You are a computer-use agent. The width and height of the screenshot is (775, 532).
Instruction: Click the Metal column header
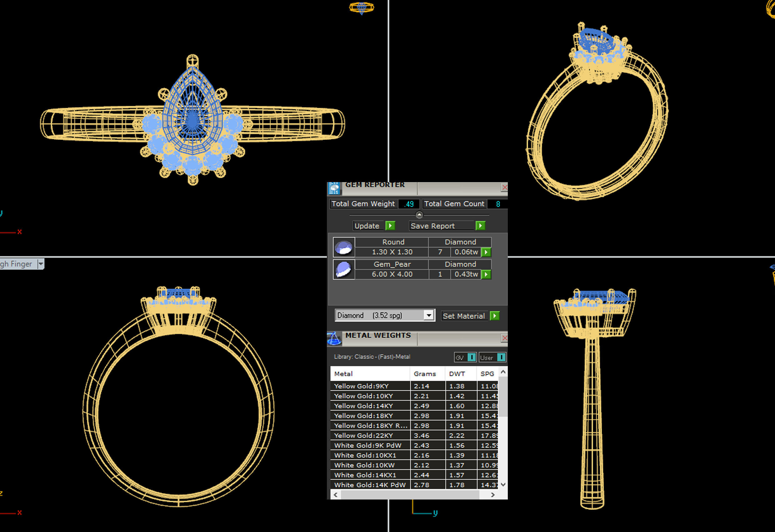370,374
